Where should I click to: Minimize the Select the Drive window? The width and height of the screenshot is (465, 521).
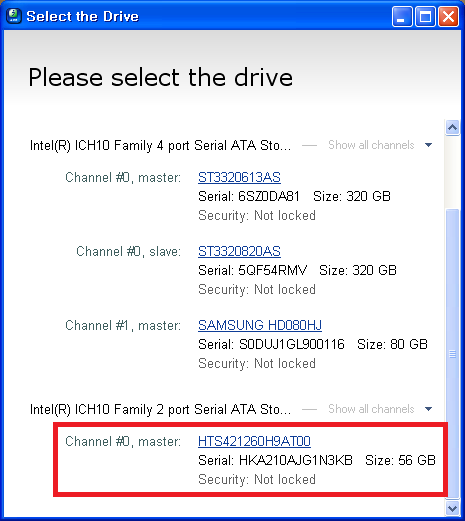pos(401,16)
